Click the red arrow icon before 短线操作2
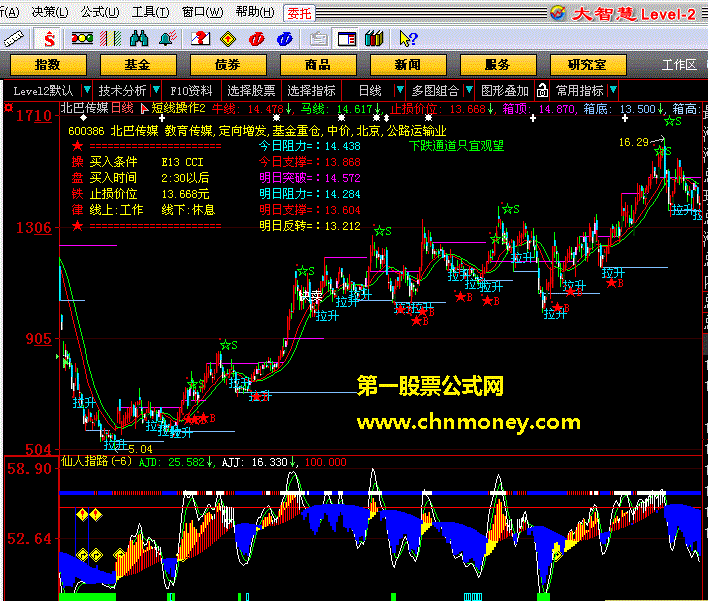Screen dimensions: 708x601 pyautogui.click(x=144, y=108)
